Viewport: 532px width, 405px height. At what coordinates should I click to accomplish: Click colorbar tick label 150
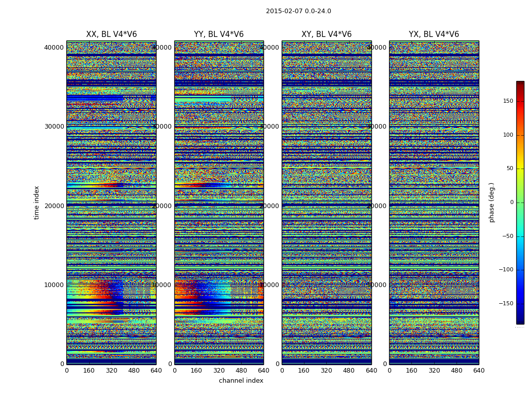pos(508,101)
